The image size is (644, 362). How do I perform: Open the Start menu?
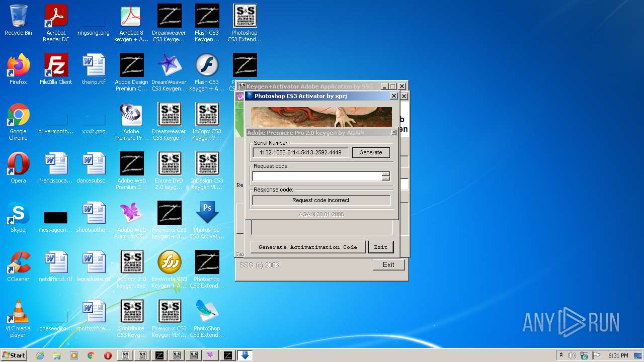coord(14,355)
